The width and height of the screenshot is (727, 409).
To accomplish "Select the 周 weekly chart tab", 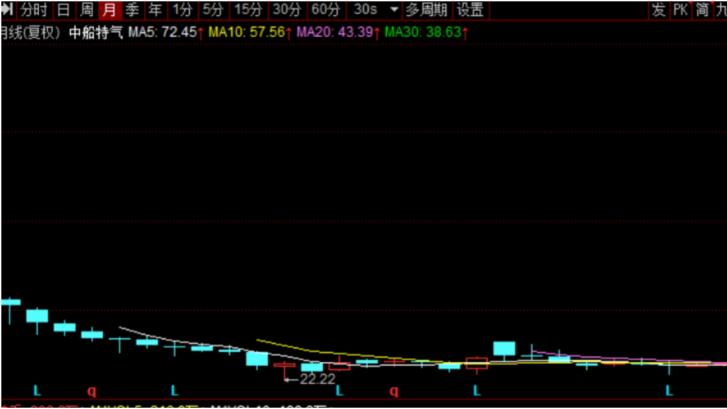I will (87, 10).
